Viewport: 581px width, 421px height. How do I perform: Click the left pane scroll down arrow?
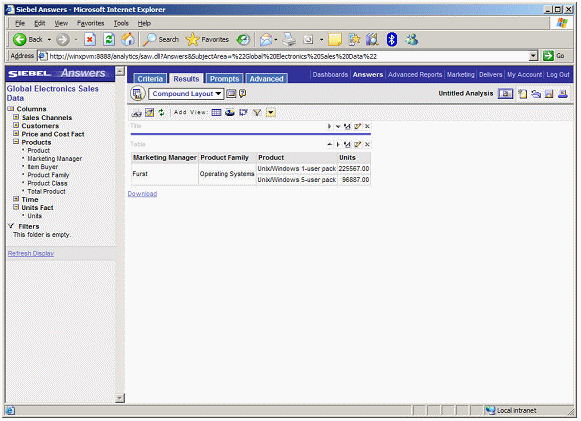click(120, 398)
